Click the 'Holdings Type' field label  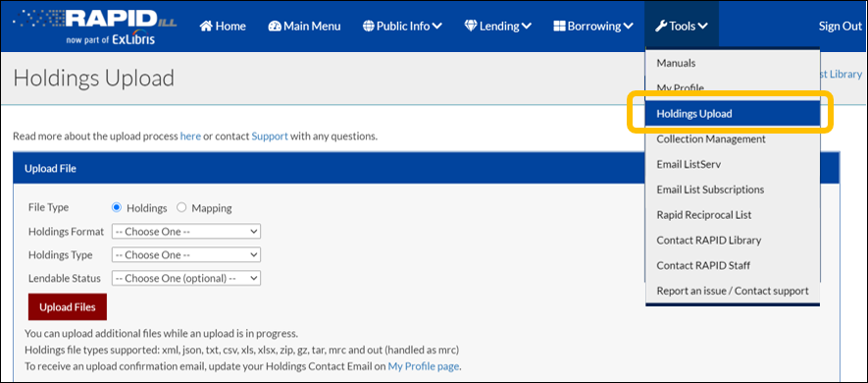pyautogui.click(x=61, y=255)
